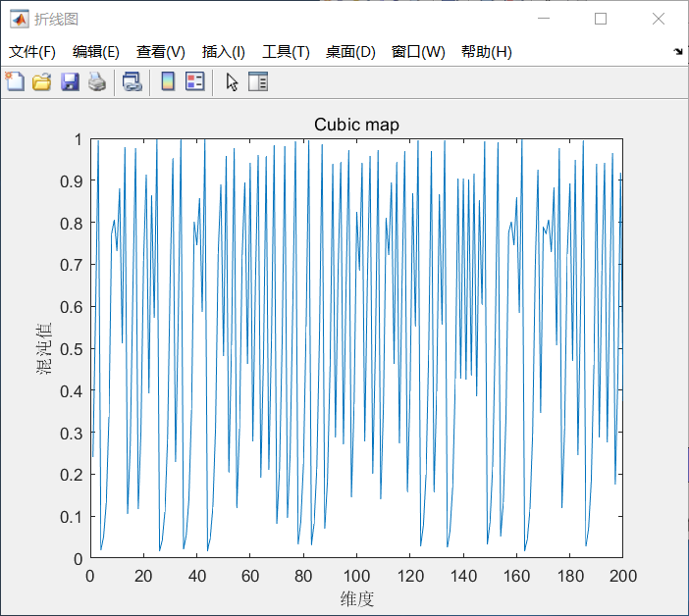The width and height of the screenshot is (689, 616).
Task: Select the x-axis label 维度
Action: [x=357, y=599]
